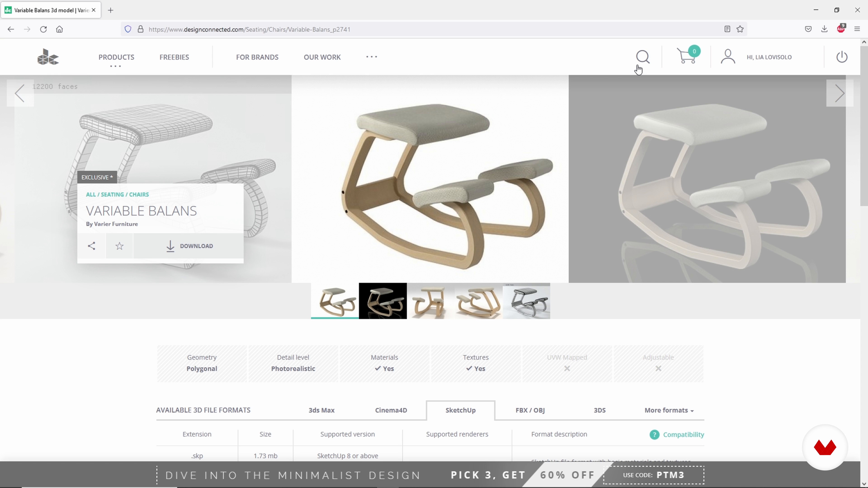Select fourth chair thumbnail
The height and width of the screenshot is (488, 868).
(479, 301)
